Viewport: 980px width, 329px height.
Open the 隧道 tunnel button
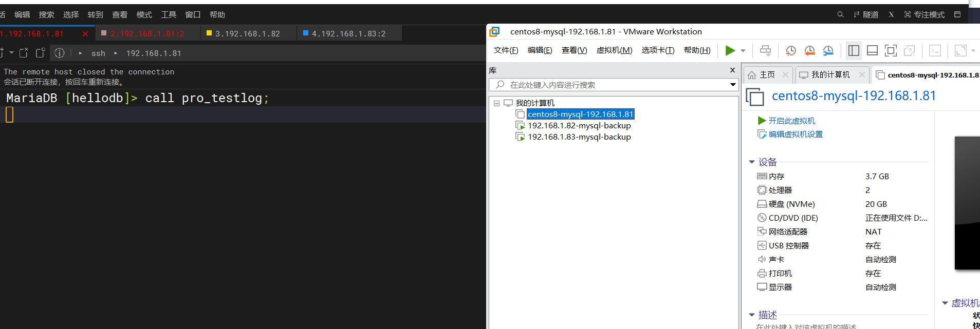(x=866, y=14)
